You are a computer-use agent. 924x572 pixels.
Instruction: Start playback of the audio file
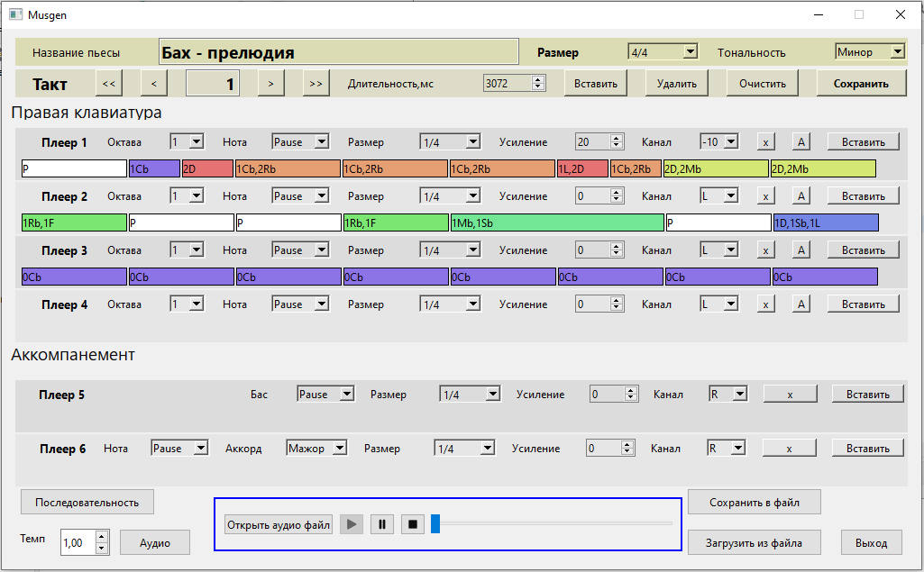tap(352, 523)
